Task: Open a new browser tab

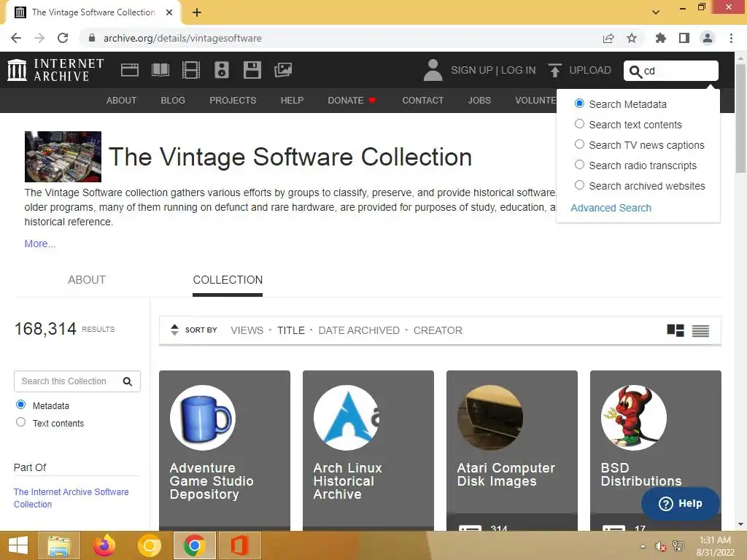Action: click(197, 12)
